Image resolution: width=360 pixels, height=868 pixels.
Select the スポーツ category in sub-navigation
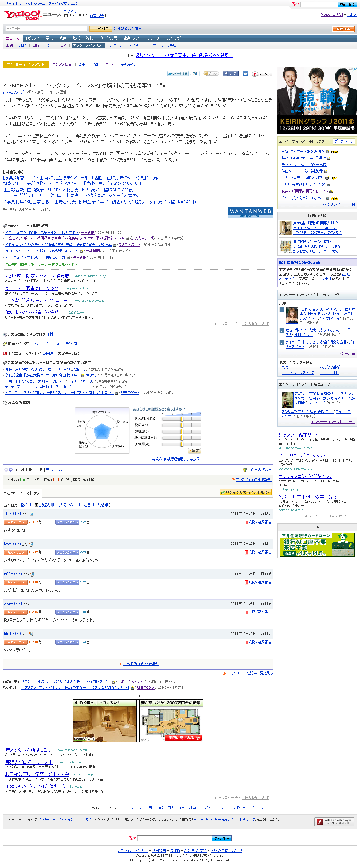click(116, 45)
